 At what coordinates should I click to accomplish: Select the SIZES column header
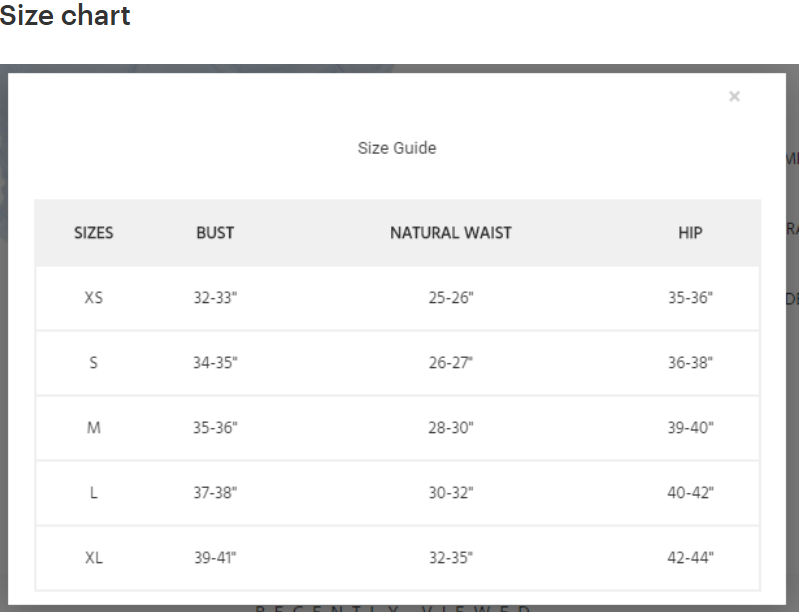(93, 233)
